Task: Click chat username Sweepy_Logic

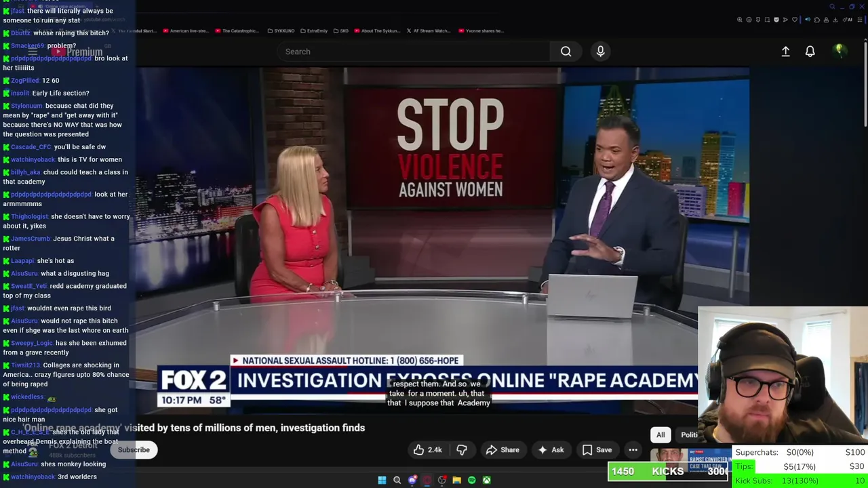Action: click(31, 343)
